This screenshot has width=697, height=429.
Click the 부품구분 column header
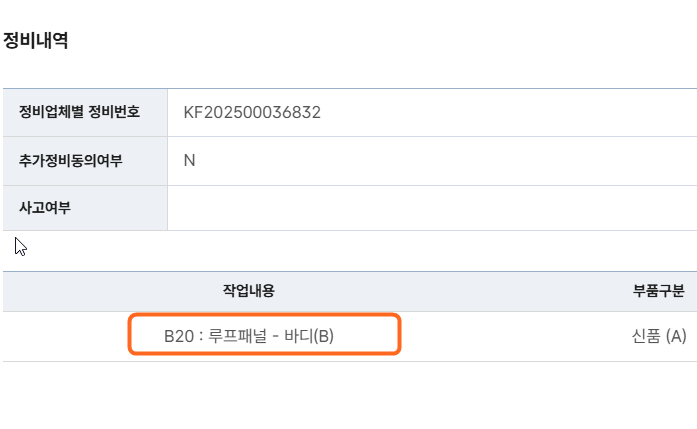[659, 291]
